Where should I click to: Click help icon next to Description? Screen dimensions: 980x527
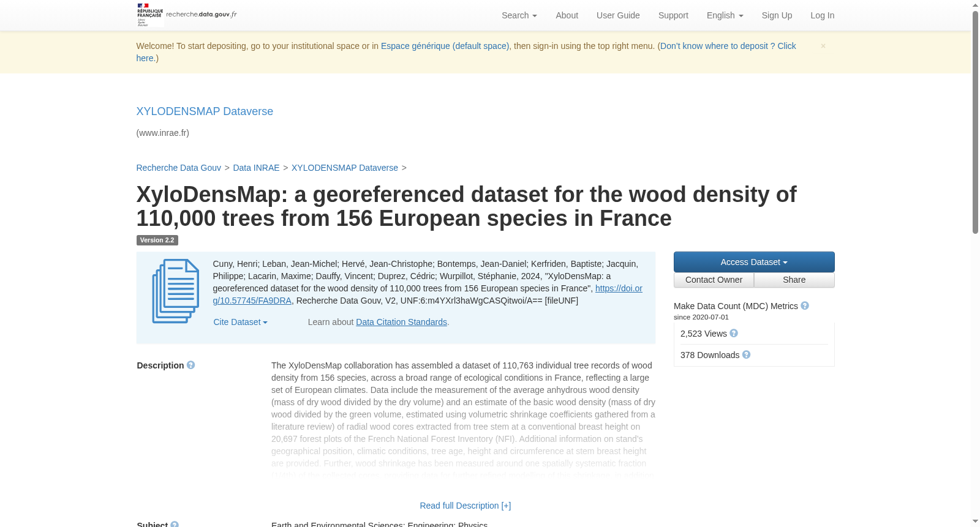[191, 365]
